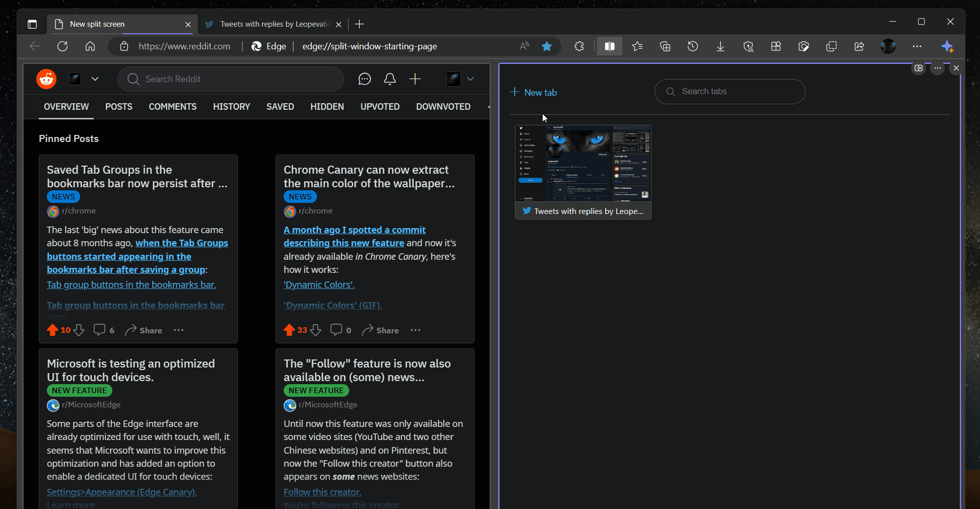Open Reddit chat messages icon
This screenshot has width=980, height=509.
point(364,79)
